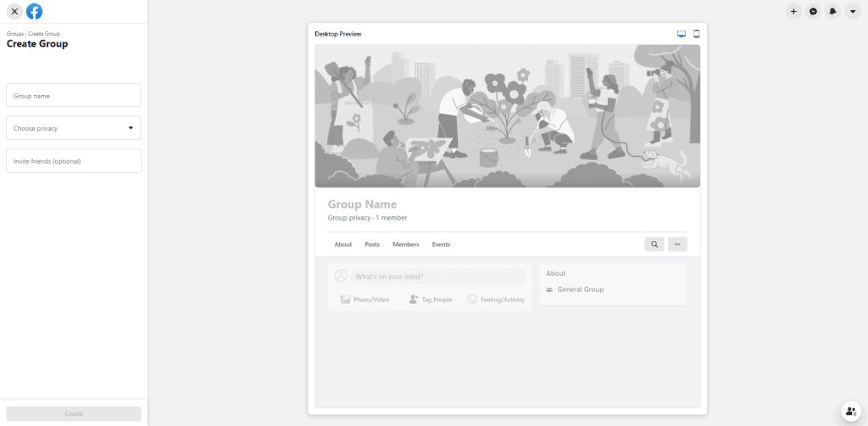Image resolution: width=868 pixels, height=426 pixels.
Task: Go to Groups breadcrumb link
Action: pos(15,34)
